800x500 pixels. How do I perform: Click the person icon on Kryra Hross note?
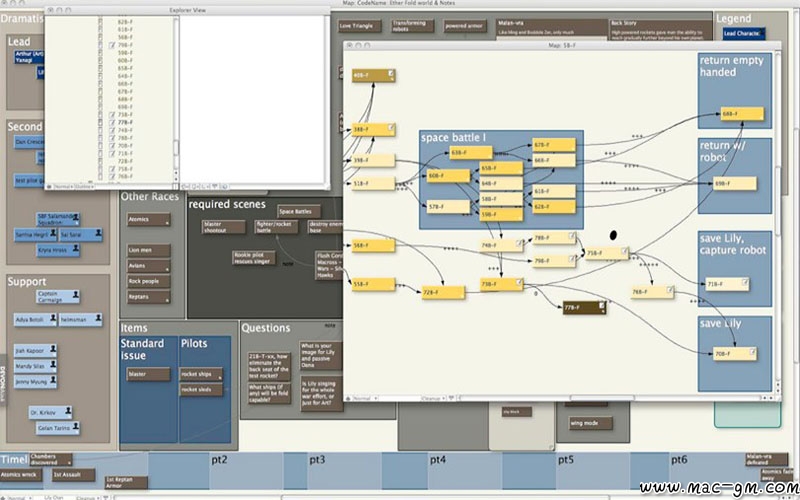(76, 248)
